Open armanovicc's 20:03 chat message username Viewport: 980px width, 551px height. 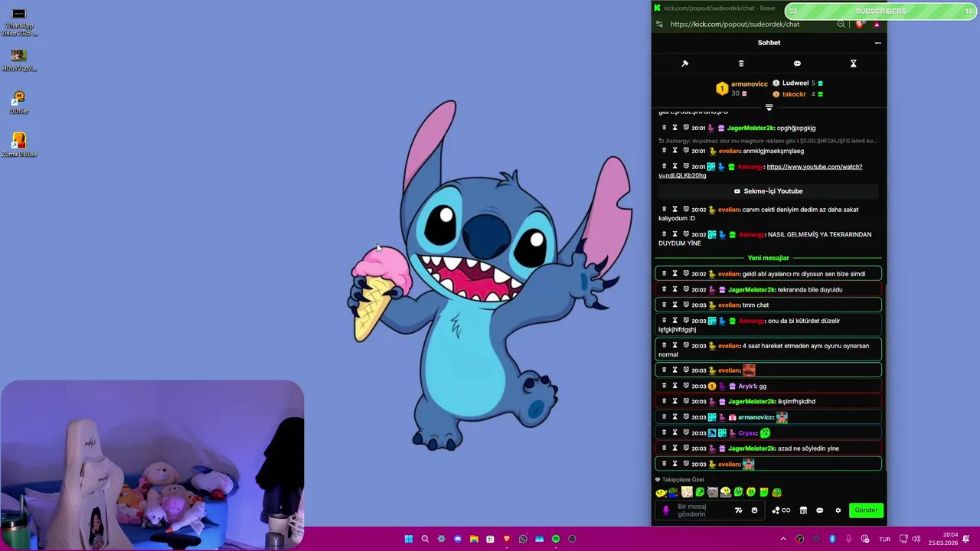pyautogui.click(x=755, y=418)
